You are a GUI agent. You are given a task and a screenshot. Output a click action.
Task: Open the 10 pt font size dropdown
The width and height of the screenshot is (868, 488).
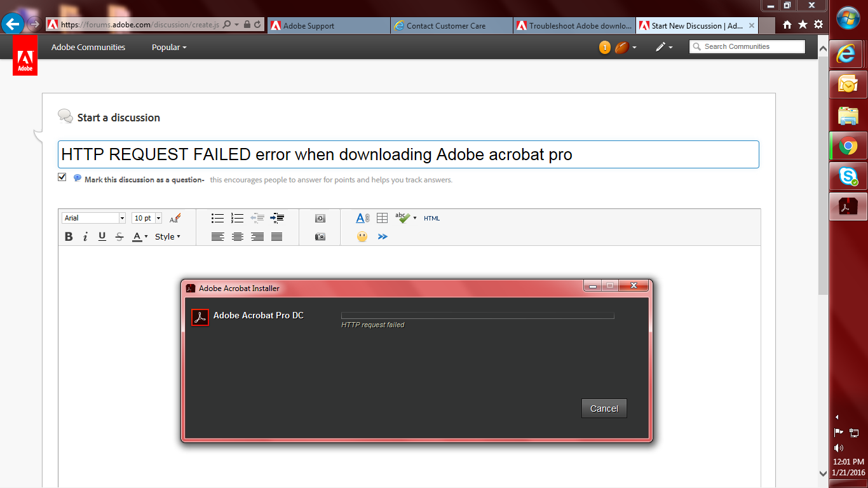click(146, 218)
